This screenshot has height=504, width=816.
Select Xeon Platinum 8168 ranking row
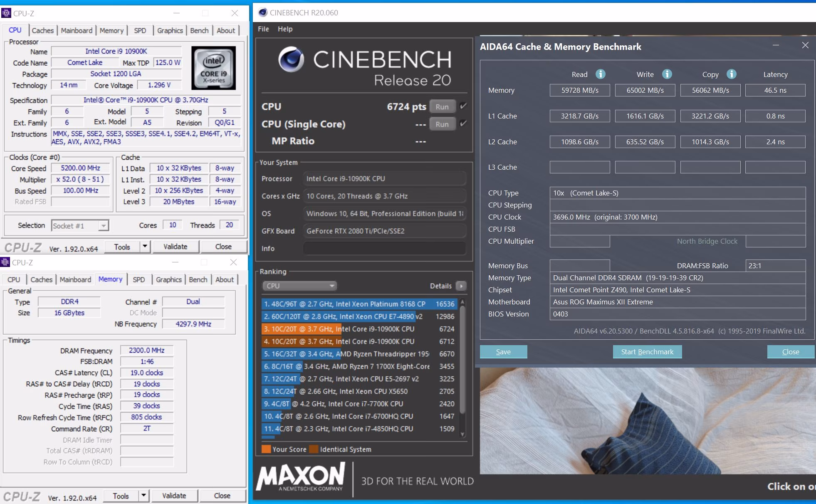click(x=359, y=304)
